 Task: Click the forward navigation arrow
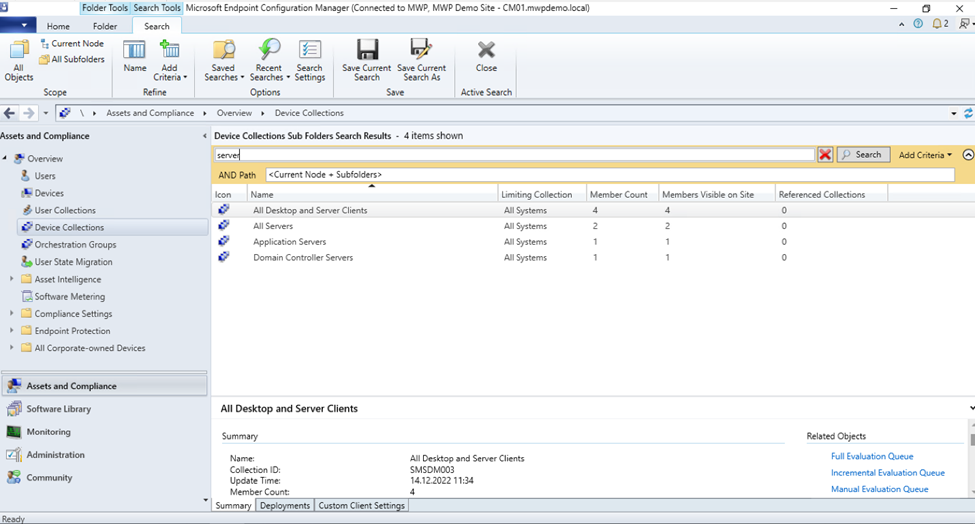(29, 113)
